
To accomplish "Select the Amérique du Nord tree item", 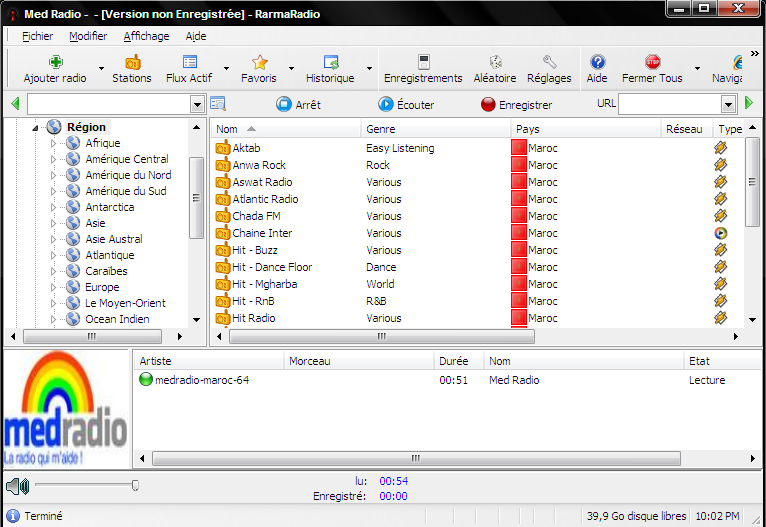I will tap(128, 175).
